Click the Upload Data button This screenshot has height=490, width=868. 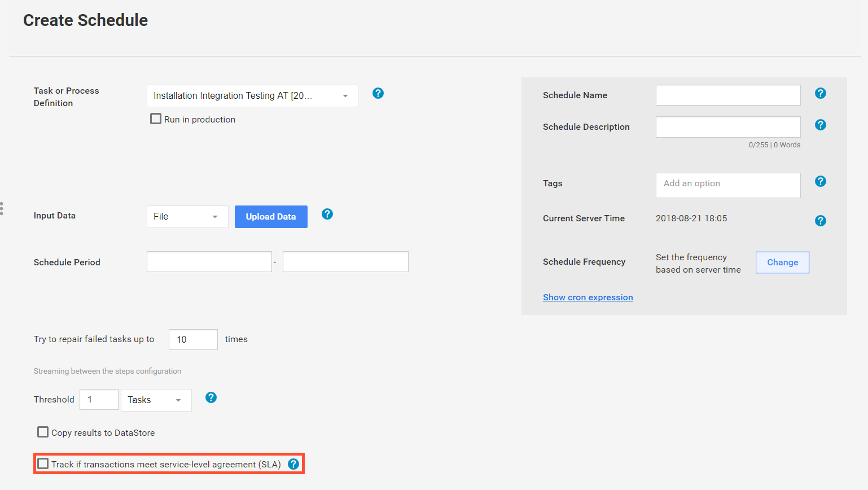(x=271, y=217)
